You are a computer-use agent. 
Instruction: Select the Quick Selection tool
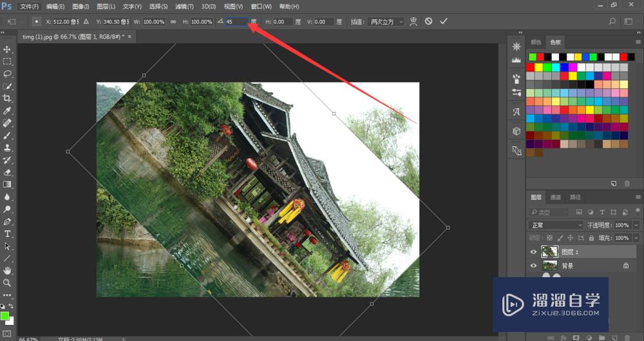pos(7,86)
